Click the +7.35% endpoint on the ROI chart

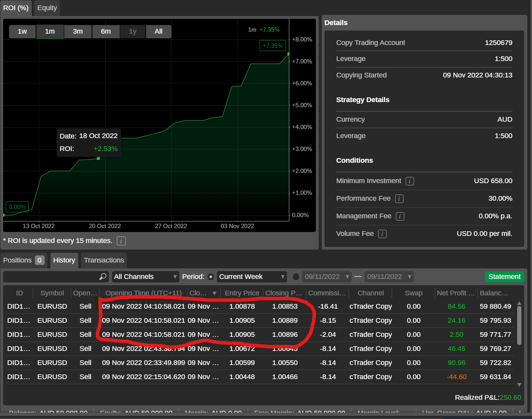click(289, 54)
